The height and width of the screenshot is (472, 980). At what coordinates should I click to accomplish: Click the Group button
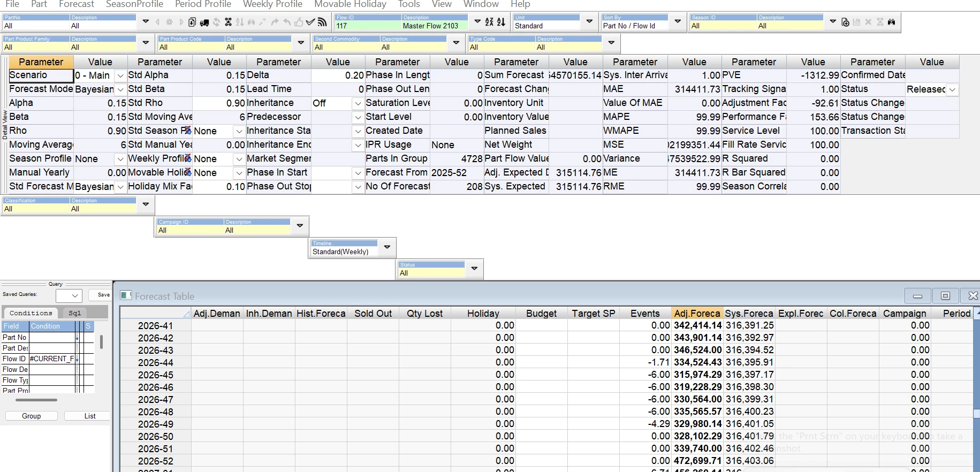[32, 416]
